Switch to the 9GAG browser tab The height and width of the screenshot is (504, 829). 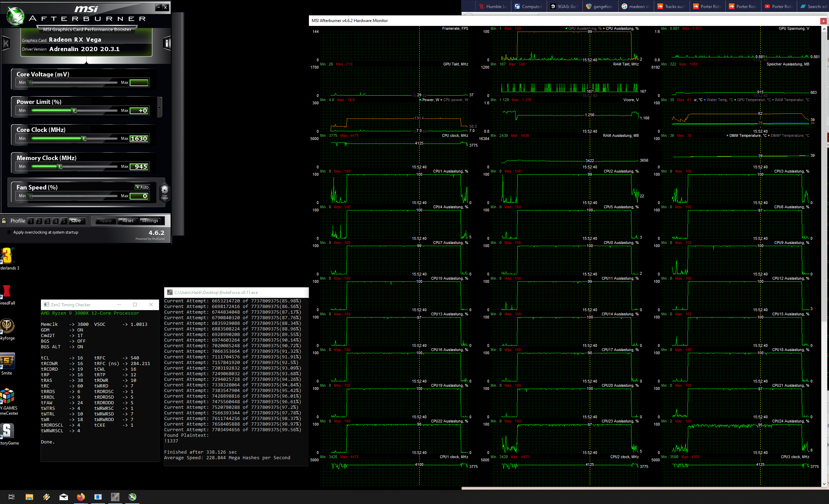(x=565, y=6)
